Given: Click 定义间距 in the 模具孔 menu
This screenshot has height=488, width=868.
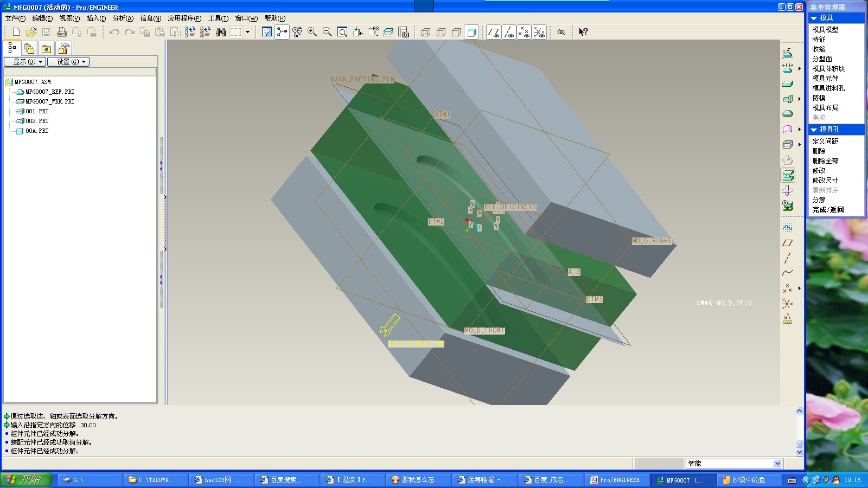Looking at the screenshot, I should [825, 142].
